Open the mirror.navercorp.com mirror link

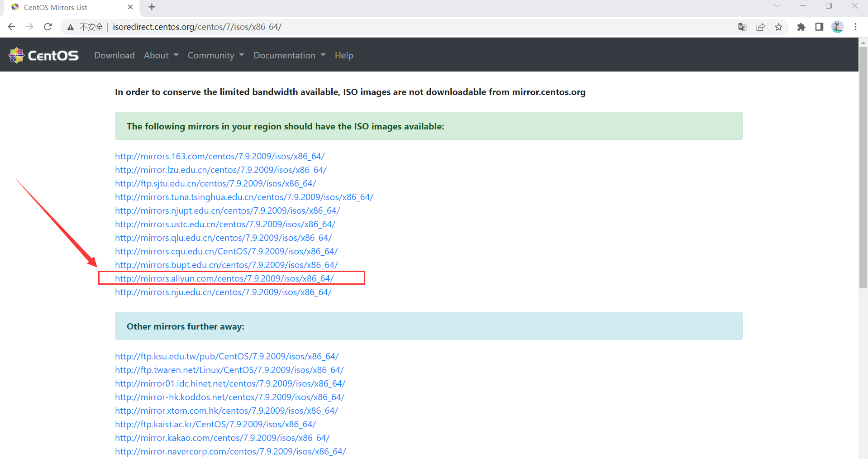click(230, 451)
